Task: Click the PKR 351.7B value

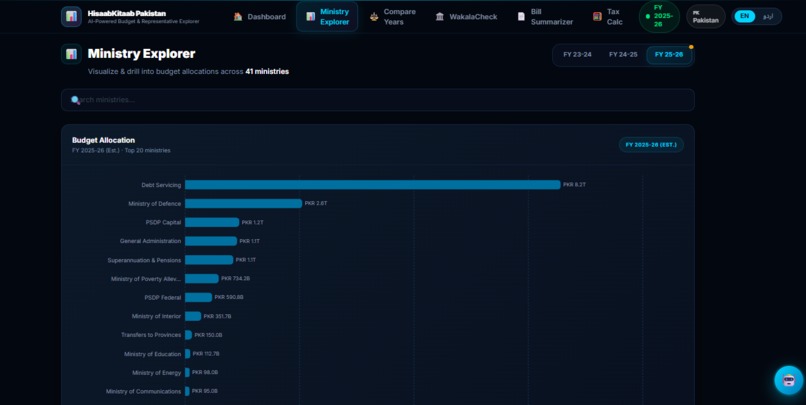Action: tap(217, 317)
